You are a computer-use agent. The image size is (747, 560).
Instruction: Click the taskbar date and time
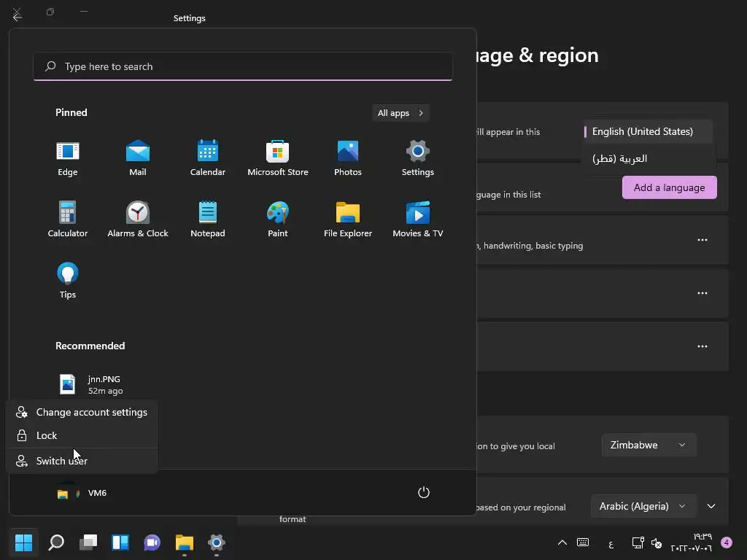[x=692, y=542]
